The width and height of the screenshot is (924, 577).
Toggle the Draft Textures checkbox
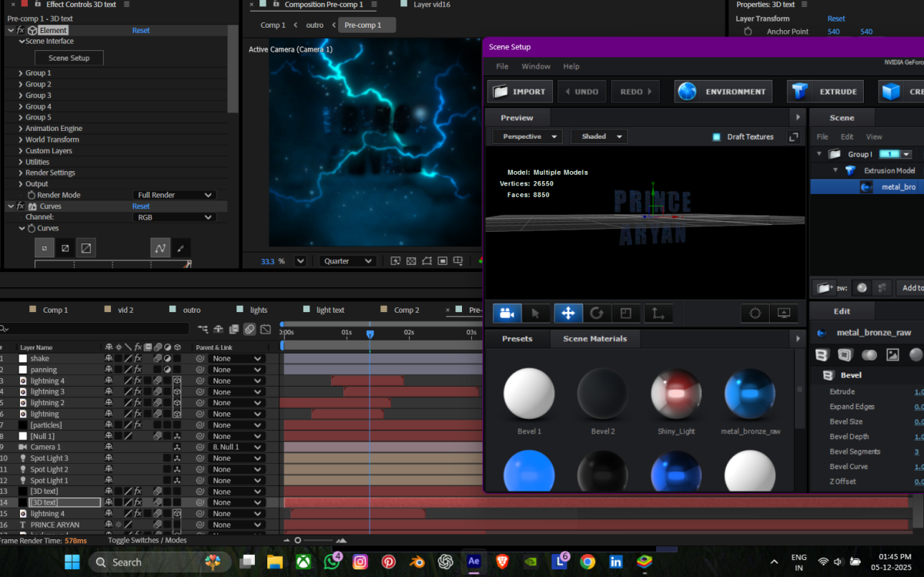(716, 136)
